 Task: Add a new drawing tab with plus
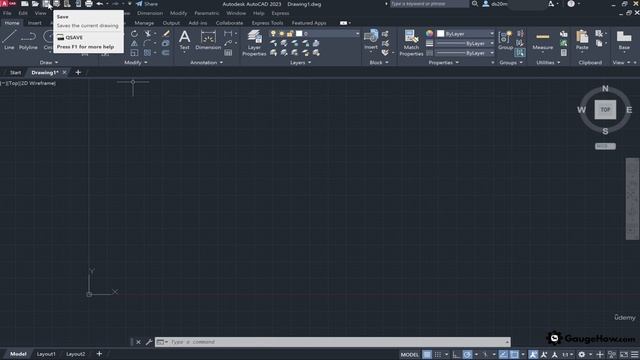(x=78, y=72)
